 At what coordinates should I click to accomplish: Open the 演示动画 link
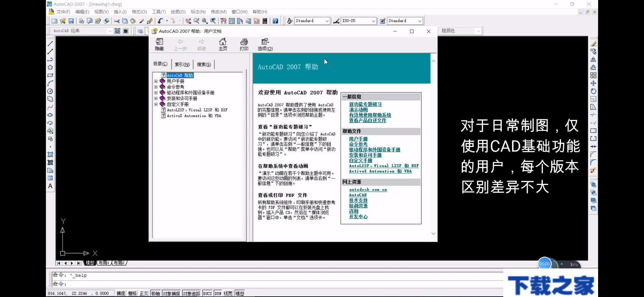(x=358, y=110)
